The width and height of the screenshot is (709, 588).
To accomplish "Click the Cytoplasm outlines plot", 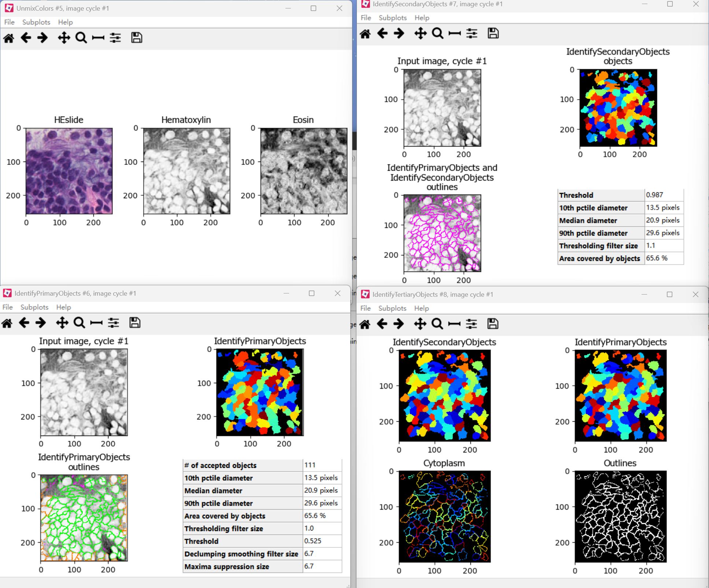I will [444, 516].
